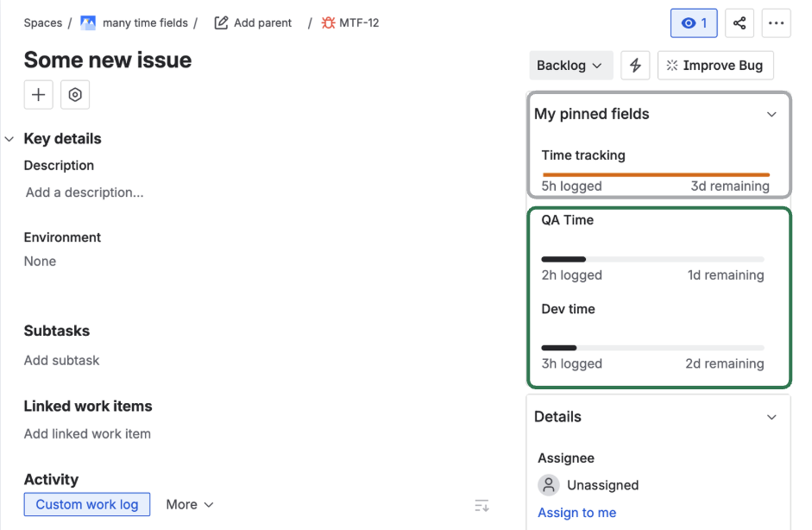Collapse the Key details section
812x530 pixels.
pos(9,138)
